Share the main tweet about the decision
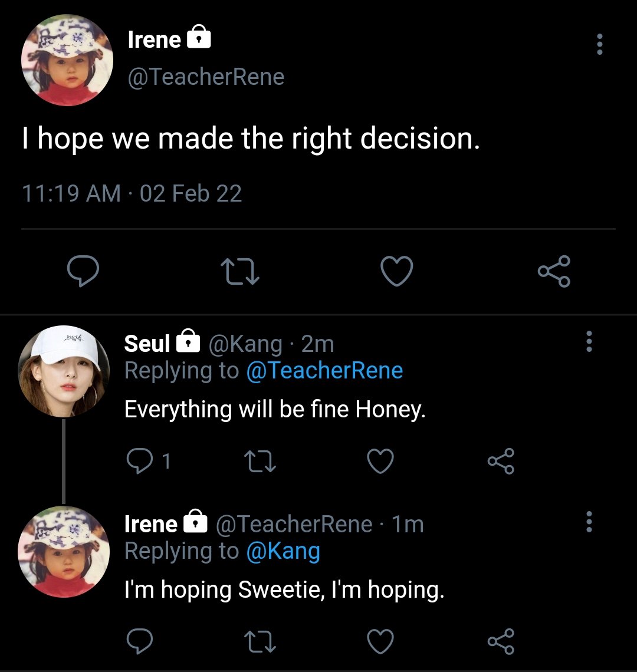The image size is (637, 672). (x=554, y=272)
